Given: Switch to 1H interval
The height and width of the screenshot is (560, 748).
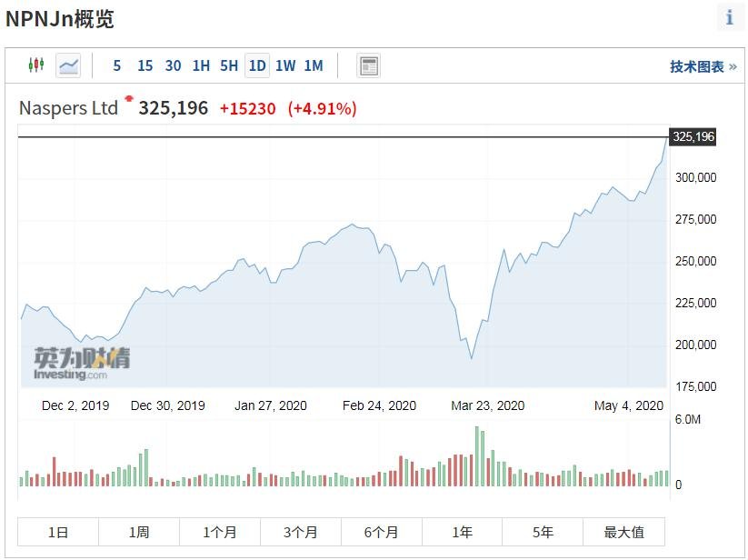Looking at the screenshot, I should (x=201, y=65).
